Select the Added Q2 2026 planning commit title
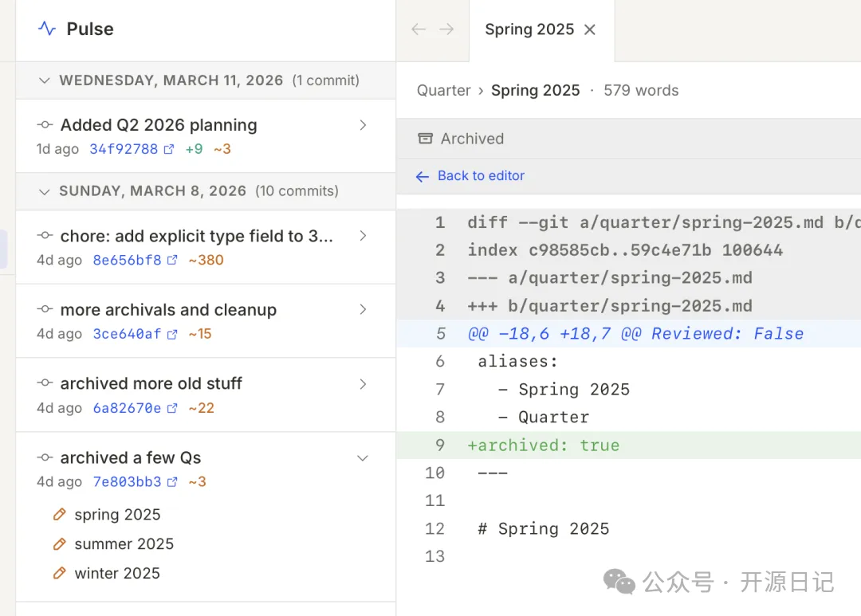 159,125
